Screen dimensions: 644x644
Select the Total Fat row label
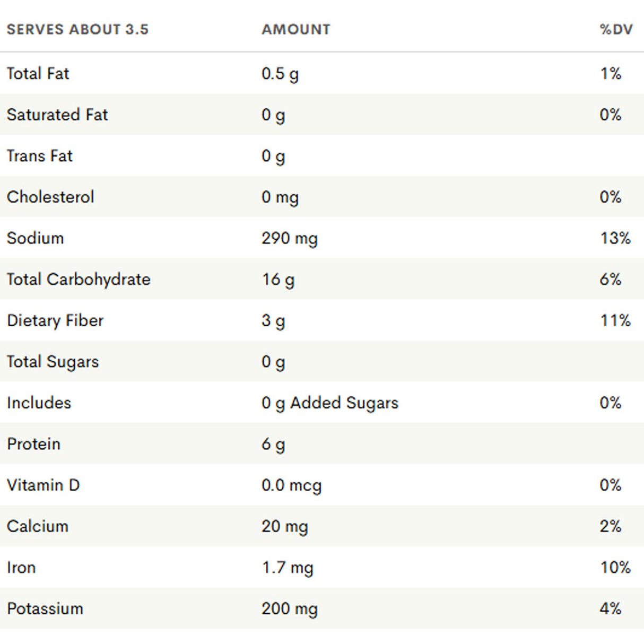coord(38,73)
